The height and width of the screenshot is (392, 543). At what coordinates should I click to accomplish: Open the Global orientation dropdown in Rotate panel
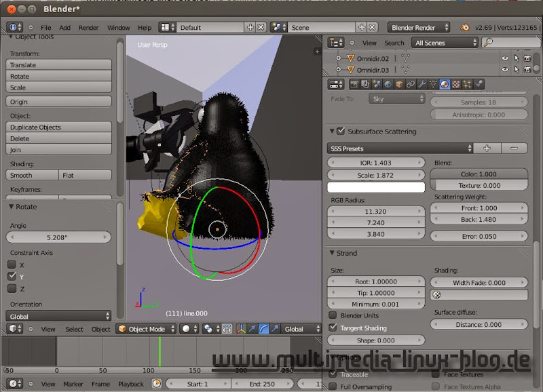click(x=58, y=316)
